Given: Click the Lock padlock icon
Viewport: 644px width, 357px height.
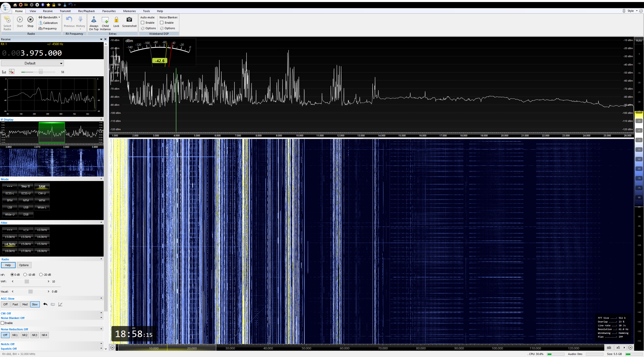Looking at the screenshot, I should tap(116, 20).
